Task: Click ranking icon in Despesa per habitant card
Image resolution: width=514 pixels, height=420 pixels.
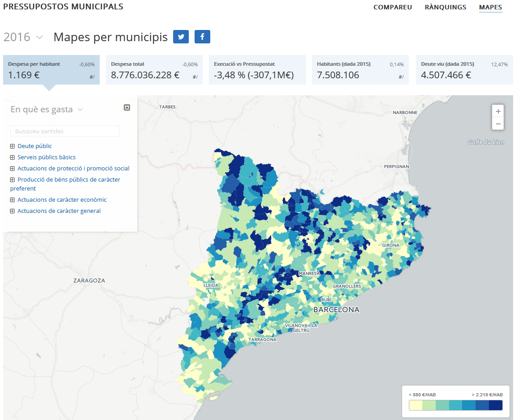Action: [92, 77]
